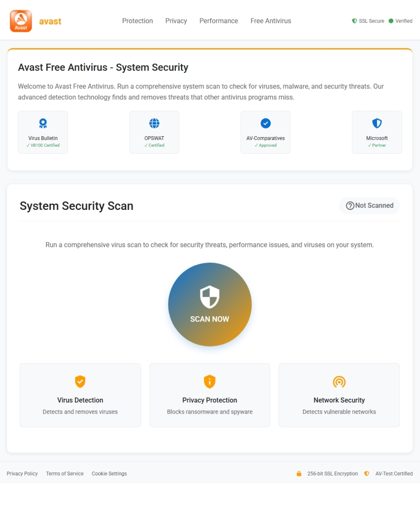Open the Protection menu
The height and width of the screenshot is (517, 420).
tap(137, 21)
